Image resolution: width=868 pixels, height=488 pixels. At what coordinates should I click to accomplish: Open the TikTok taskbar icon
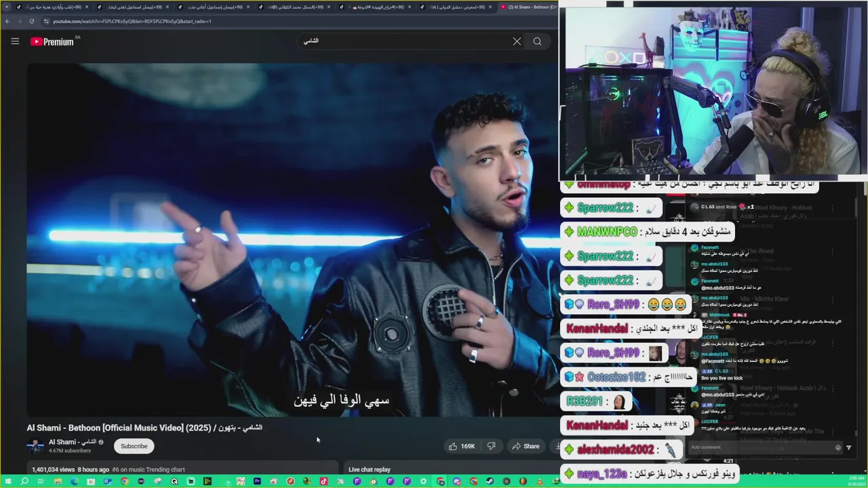click(323, 482)
